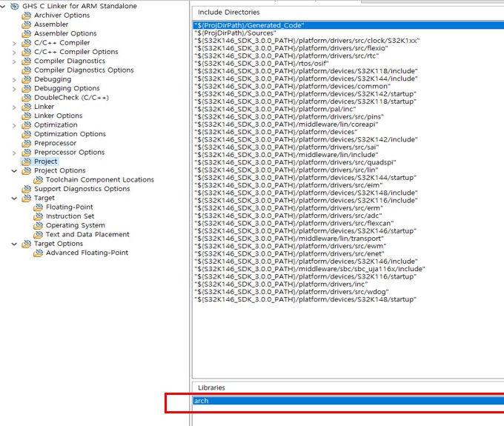
Task: Select the arch entry in Libraries
Action: [348, 401]
